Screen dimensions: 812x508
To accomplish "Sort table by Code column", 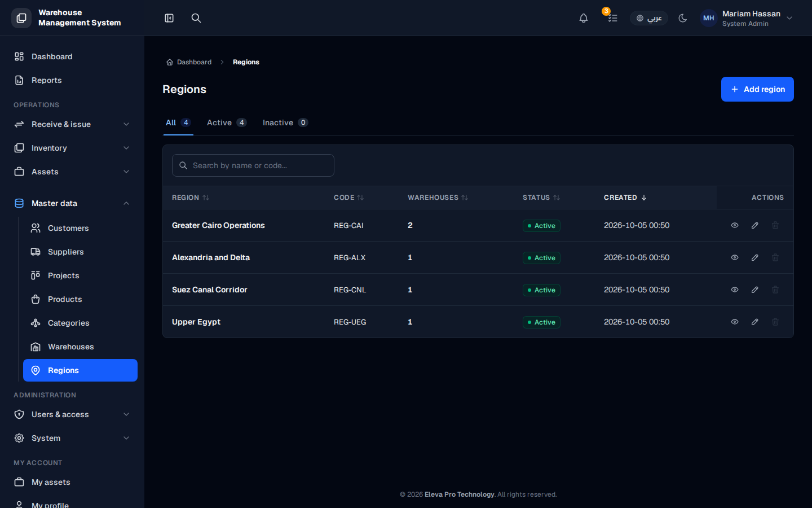I will click(x=348, y=198).
